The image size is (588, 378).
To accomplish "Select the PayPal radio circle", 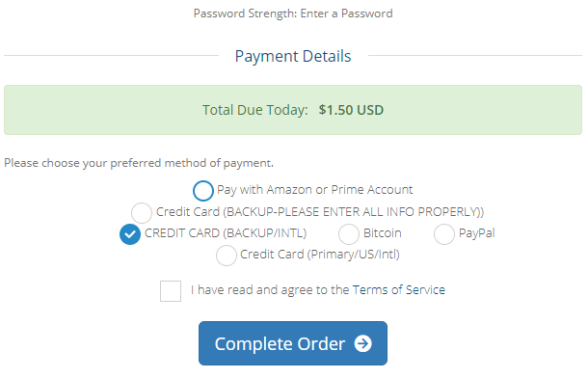I will tap(444, 234).
